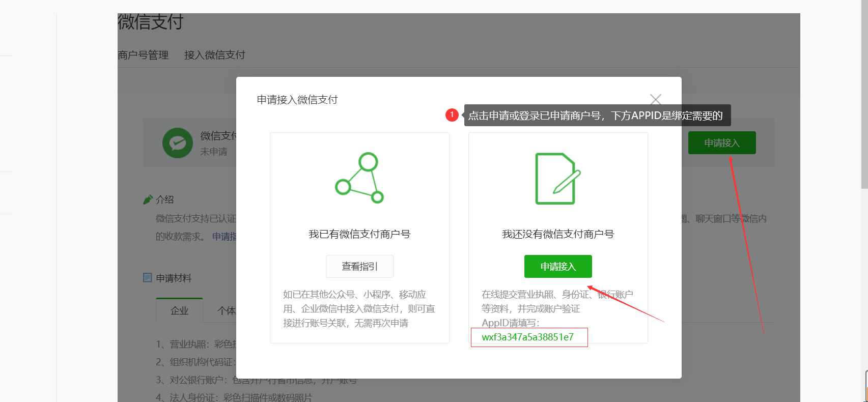
Task: Open the 商户号管理 tab
Action: 143,55
